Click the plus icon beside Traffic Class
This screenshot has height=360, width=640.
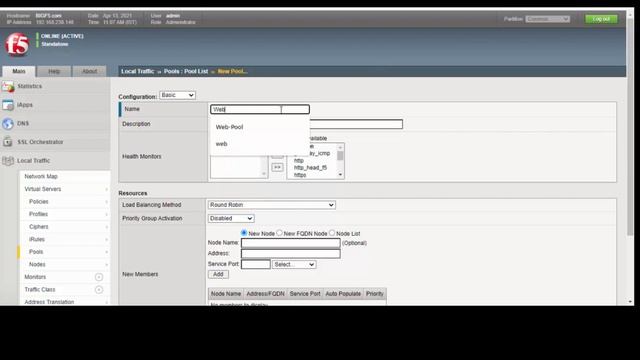pos(99,290)
